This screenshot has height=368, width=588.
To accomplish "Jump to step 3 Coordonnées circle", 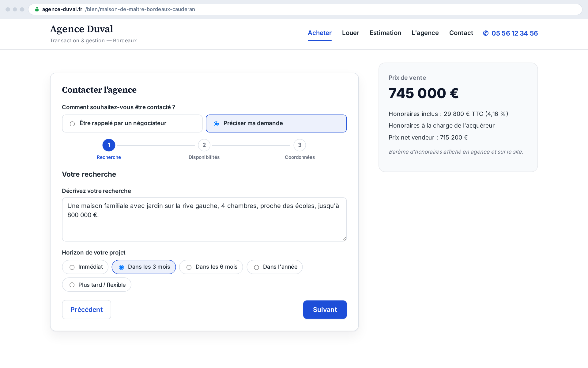I will [x=300, y=145].
